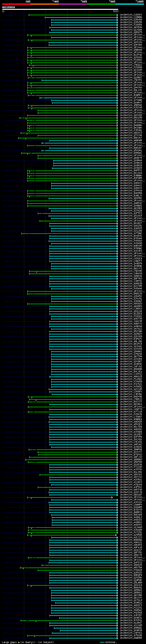Open hit UniRef100_P26854
This screenshot has width=146, height=644.
point(131,25)
